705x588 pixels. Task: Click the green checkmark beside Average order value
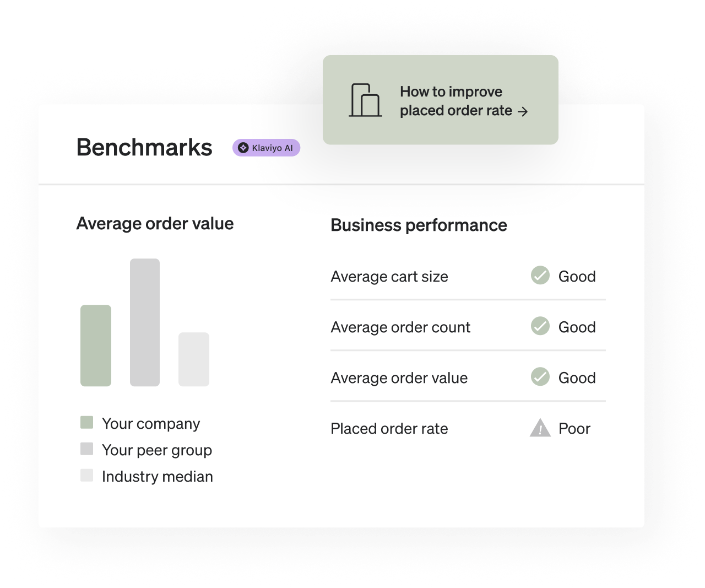540,377
